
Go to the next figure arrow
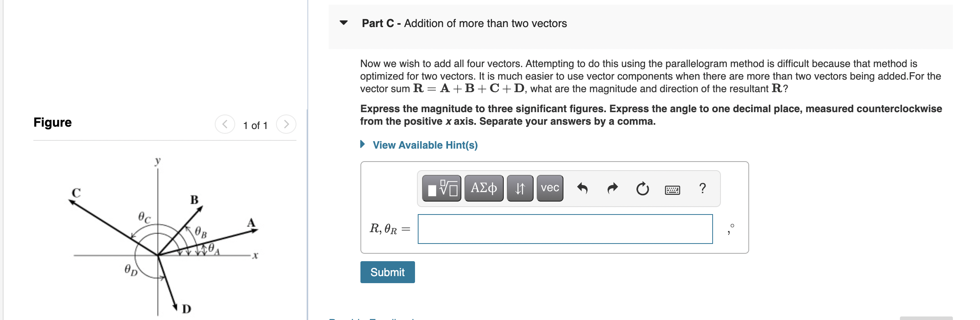(x=286, y=124)
